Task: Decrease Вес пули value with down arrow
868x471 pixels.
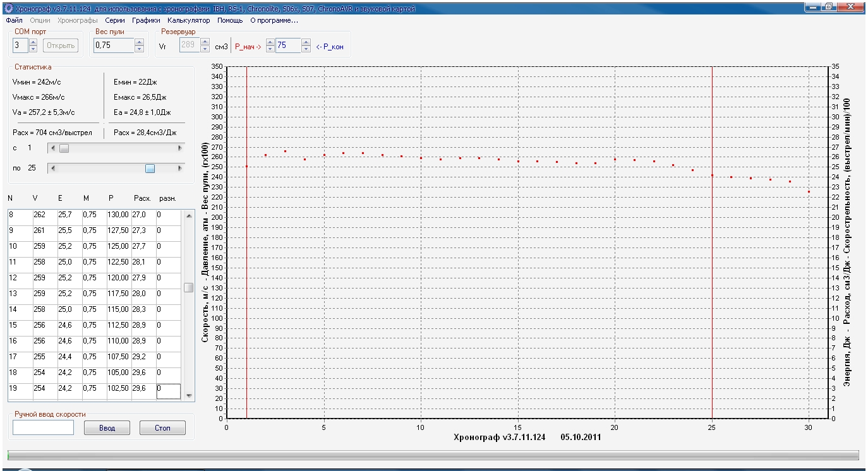Action: coord(139,49)
